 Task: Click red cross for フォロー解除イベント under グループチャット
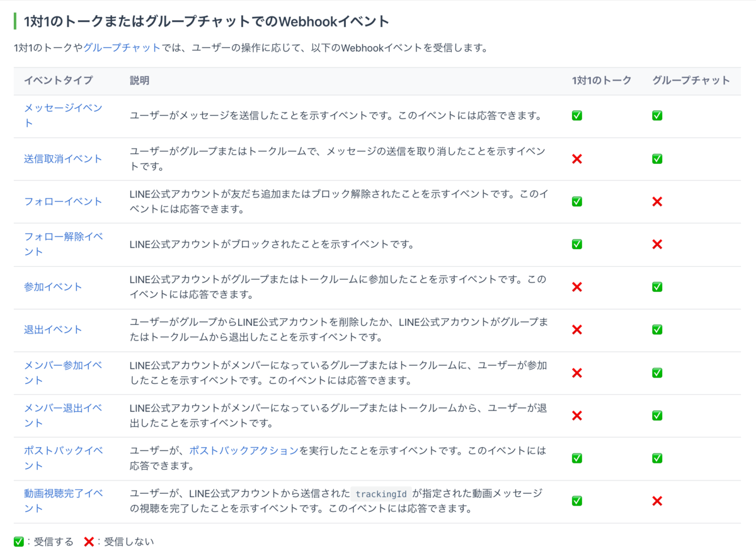click(x=657, y=244)
